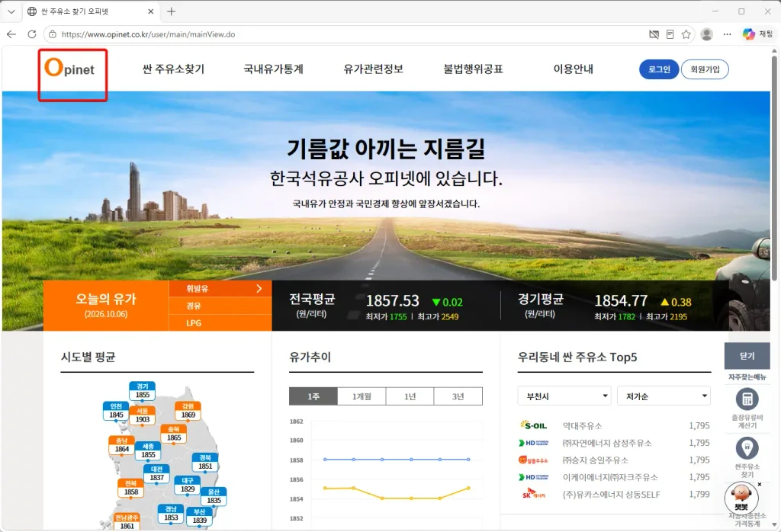
Task: Open the 국내유가통계 menu
Action: tap(274, 69)
